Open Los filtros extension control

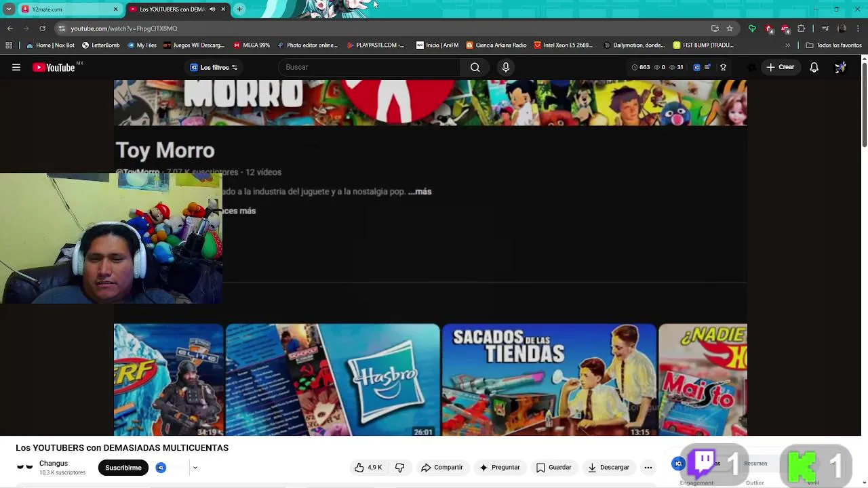(x=214, y=67)
